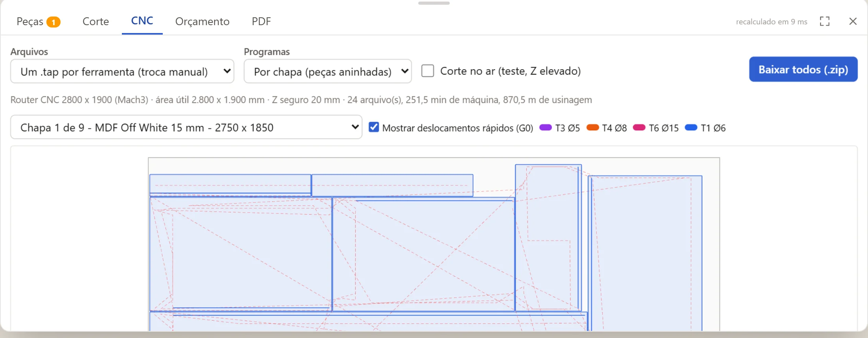Open the Orçamento tab
Viewport: 868px width, 338px height.
pos(202,22)
